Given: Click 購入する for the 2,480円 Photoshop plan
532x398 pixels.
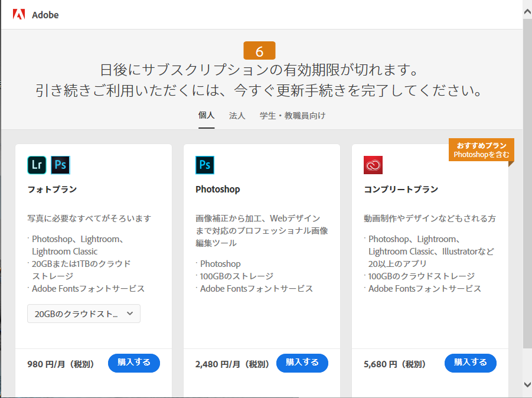Looking at the screenshot, I should click(x=302, y=363).
